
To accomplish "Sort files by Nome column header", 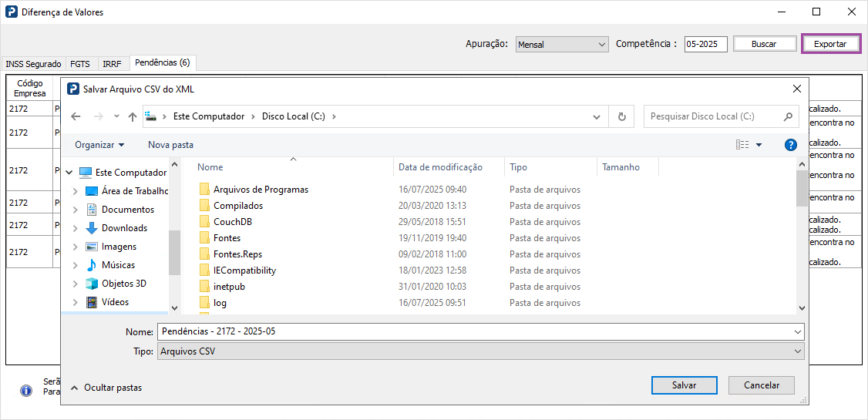I will pyautogui.click(x=294, y=167).
